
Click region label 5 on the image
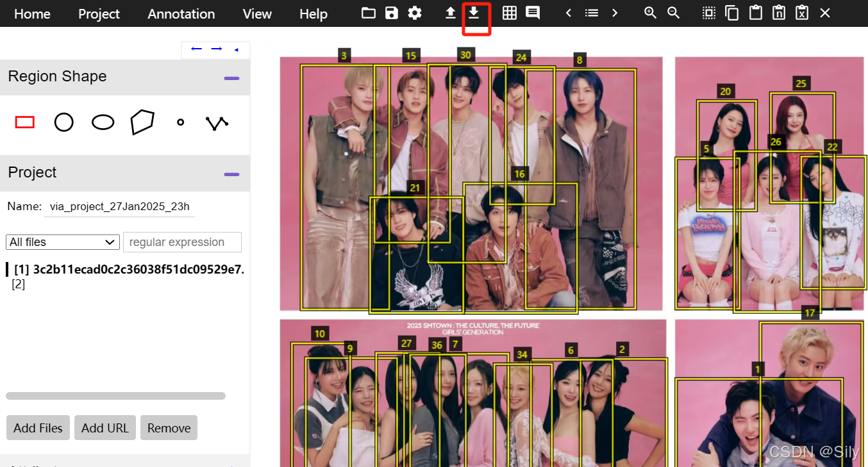[x=706, y=149]
